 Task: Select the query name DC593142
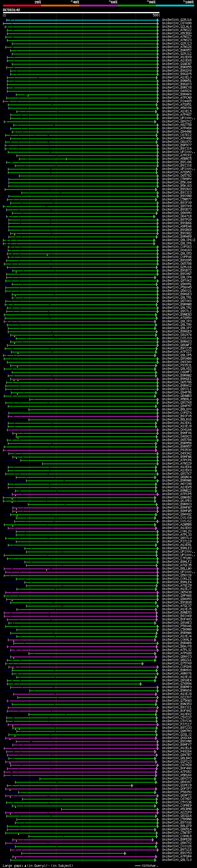point(11,10)
